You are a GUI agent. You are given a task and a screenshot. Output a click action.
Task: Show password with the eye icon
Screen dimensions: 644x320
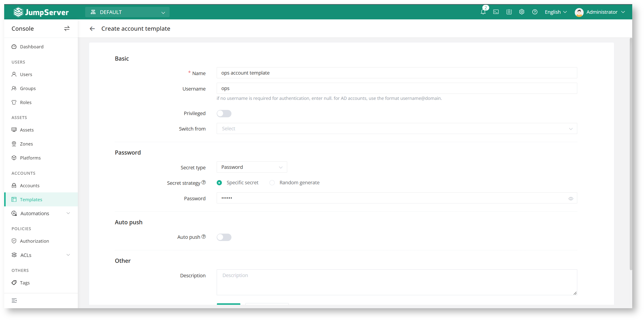(x=571, y=199)
